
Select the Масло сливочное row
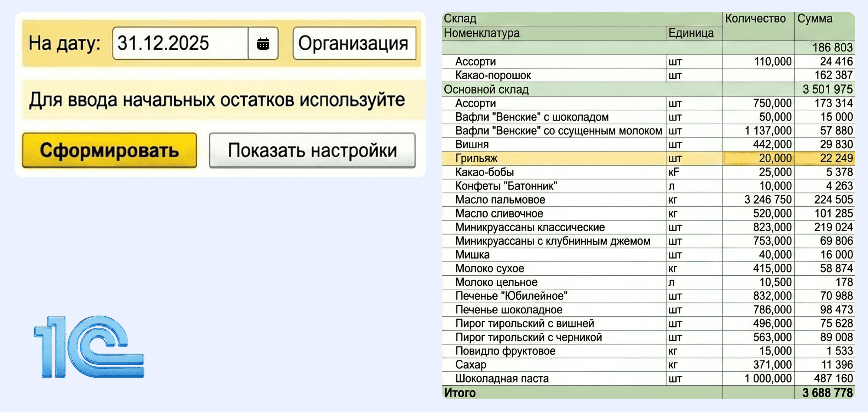pyautogui.click(x=648, y=214)
